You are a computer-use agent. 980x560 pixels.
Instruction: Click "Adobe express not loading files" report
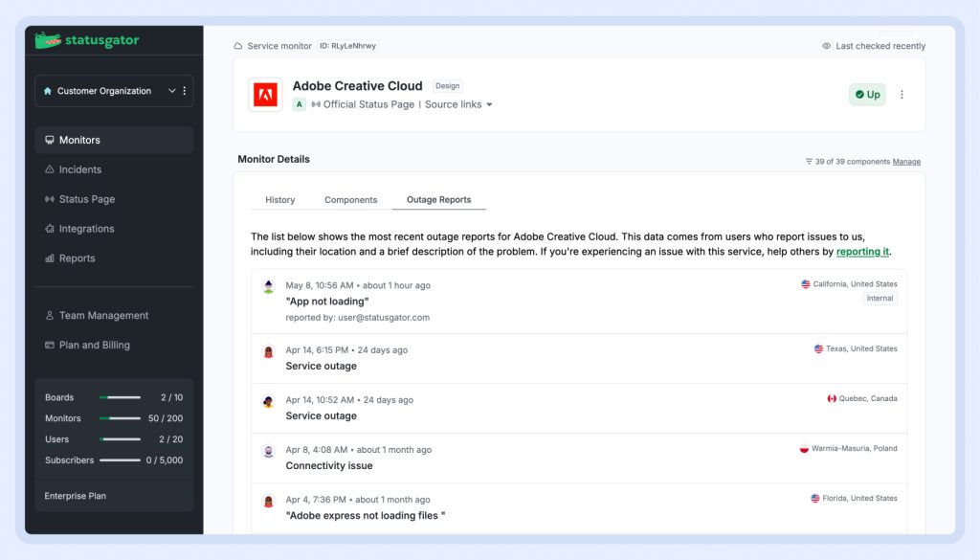click(x=365, y=516)
